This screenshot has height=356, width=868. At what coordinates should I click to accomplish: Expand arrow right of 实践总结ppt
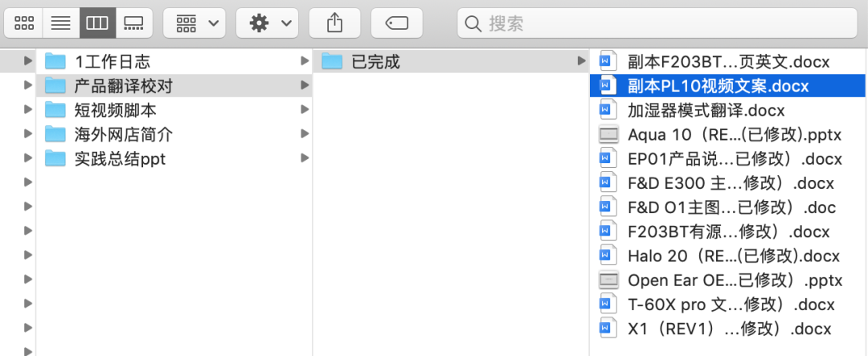pos(304,158)
